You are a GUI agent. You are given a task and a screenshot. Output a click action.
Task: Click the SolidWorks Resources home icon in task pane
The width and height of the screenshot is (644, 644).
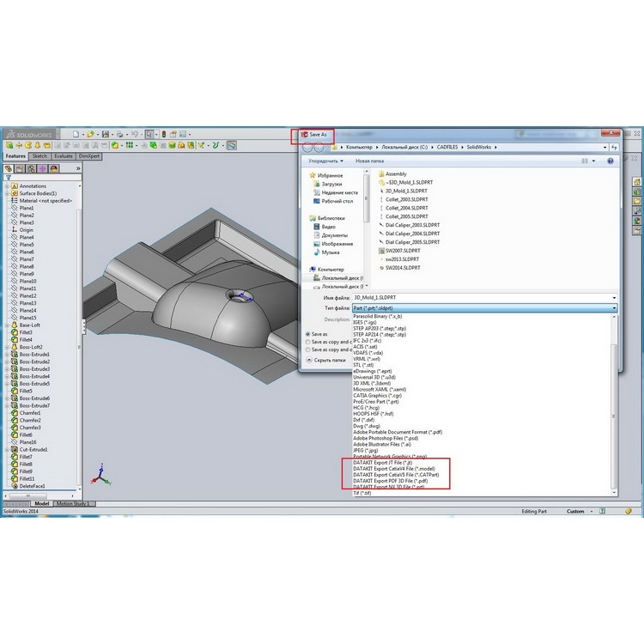point(637,181)
